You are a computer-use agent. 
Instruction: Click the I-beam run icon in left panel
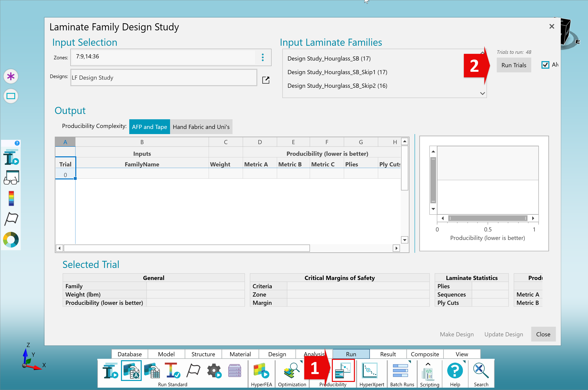click(11, 157)
